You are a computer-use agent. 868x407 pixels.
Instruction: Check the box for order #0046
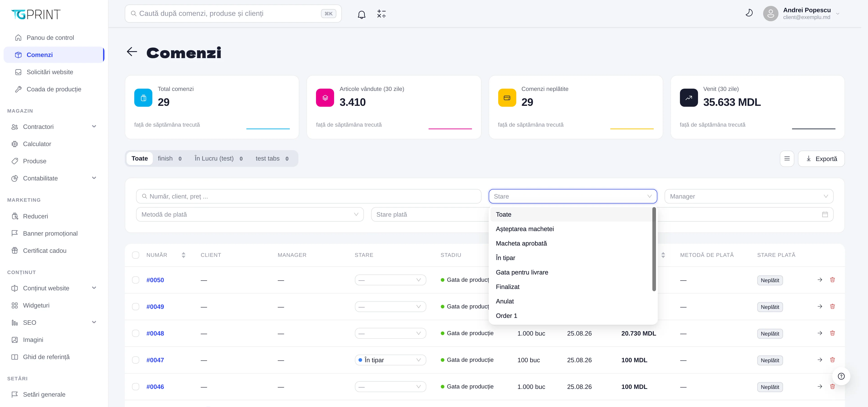click(136, 387)
